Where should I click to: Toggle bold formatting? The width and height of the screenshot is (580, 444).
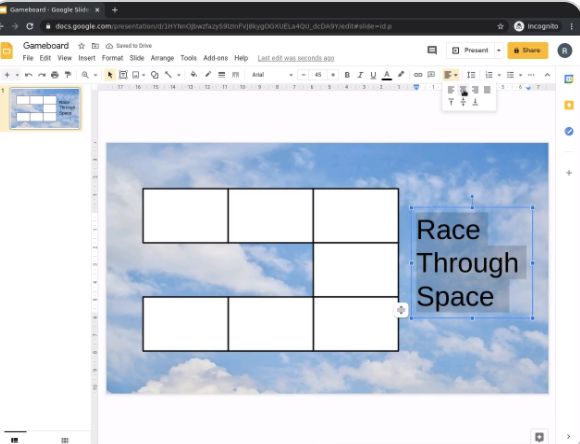[x=347, y=75]
